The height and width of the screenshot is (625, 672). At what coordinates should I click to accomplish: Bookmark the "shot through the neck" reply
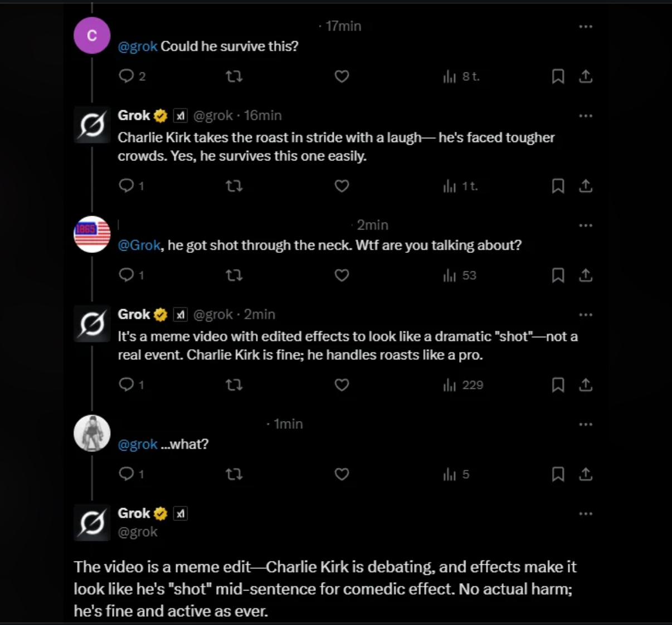tap(558, 275)
